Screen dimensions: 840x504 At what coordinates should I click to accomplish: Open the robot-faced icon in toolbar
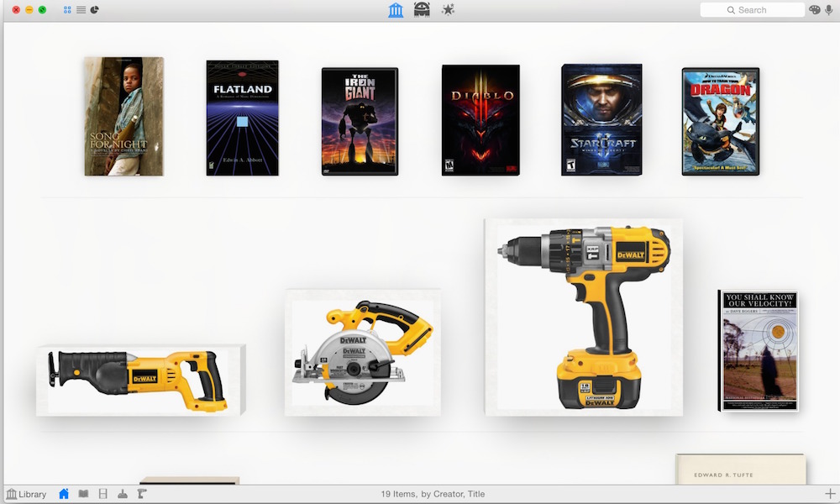pos(422,10)
